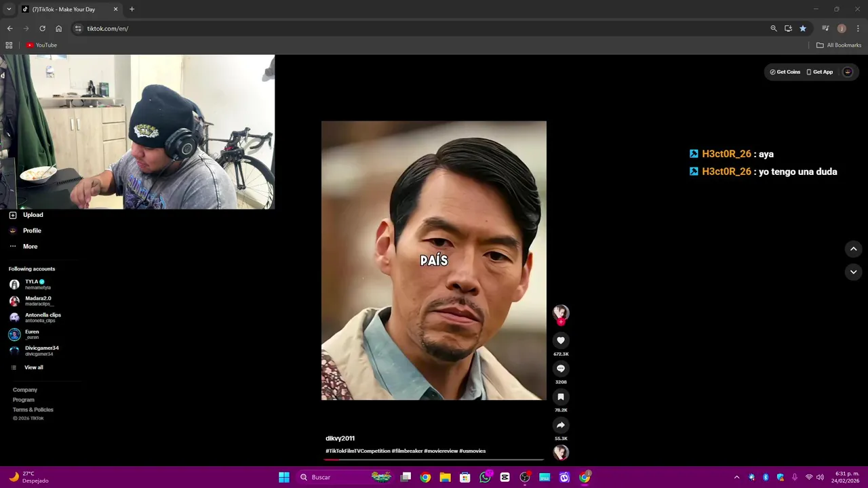Screen dimensions: 868x488
Task: Open site information icon in address bar
Action: (78, 28)
